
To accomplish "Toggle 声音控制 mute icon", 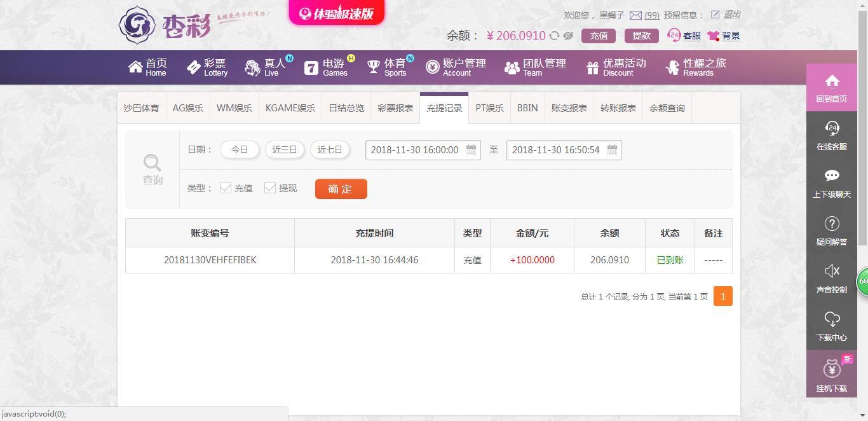I will point(832,279).
